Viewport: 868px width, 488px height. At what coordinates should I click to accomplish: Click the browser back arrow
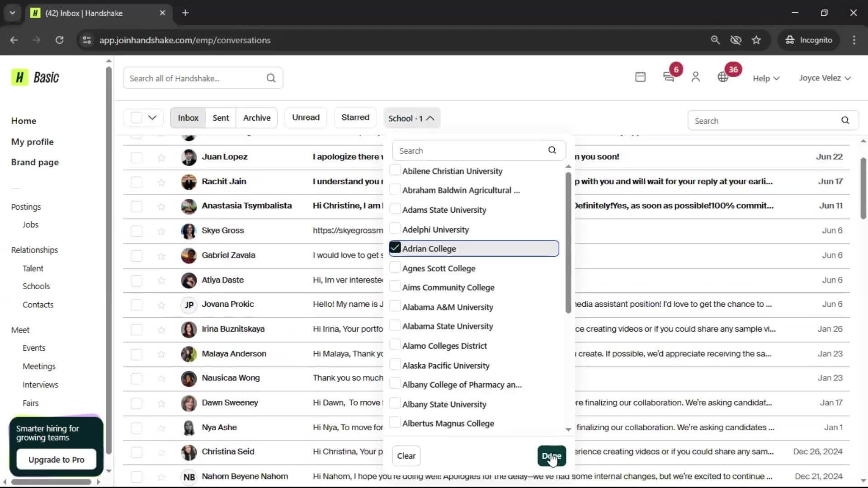pos(14,40)
